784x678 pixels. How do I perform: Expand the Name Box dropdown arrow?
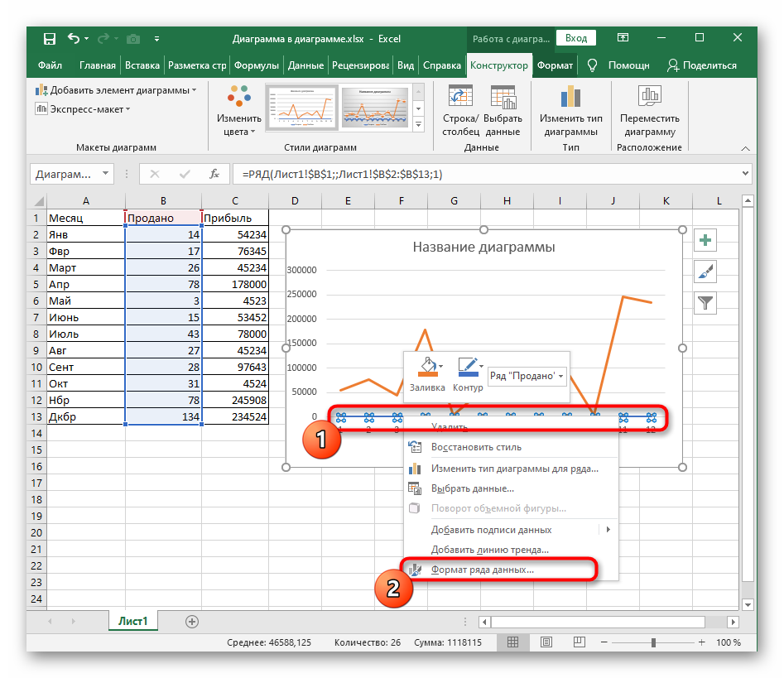(105, 174)
